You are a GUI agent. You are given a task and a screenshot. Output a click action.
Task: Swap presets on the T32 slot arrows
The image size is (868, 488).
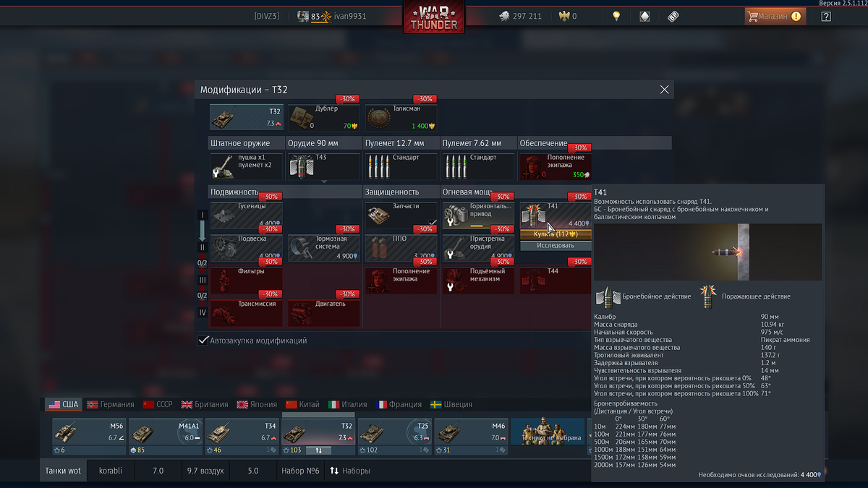pos(318,450)
